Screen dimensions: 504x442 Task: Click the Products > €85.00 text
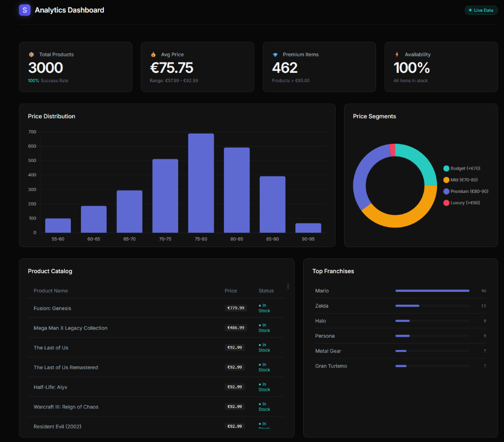point(290,81)
